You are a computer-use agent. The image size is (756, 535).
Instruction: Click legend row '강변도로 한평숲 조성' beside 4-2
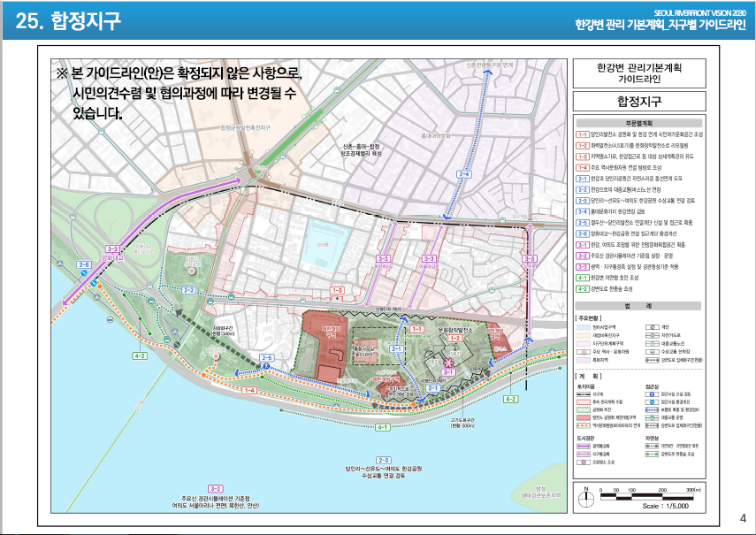coord(605,289)
